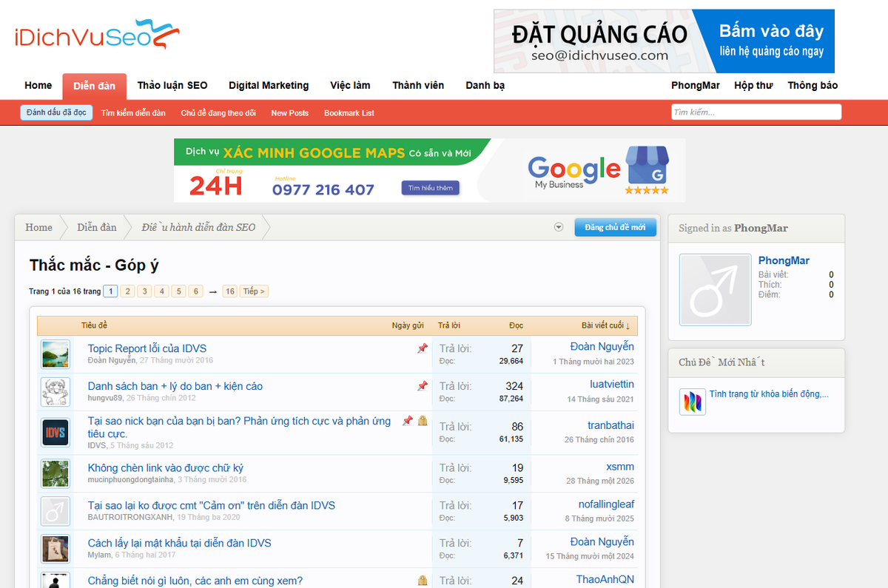
Task: Click colorful icon beside Tình trạng từ khóa
Action: pos(692,402)
